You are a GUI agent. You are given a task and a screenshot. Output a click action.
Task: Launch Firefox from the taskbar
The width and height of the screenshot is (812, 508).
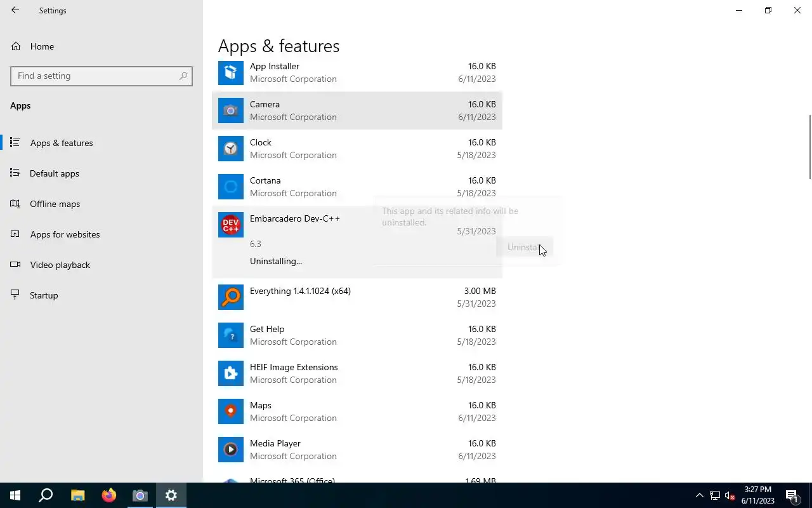tap(108, 495)
